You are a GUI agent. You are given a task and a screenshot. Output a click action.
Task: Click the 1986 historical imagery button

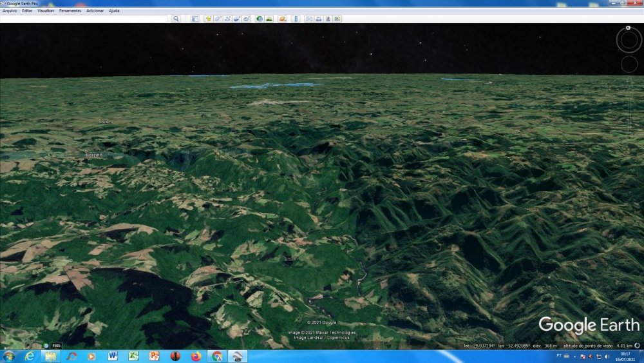tap(56, 346)
